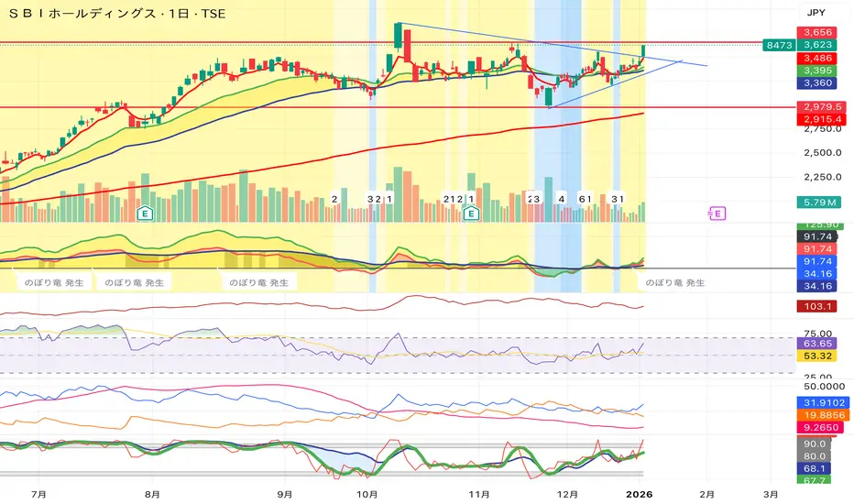Screen dimensions: 854x504
Task: Click the 11月 time axis label
Action: pyautogui.click(x=478, y=494)
